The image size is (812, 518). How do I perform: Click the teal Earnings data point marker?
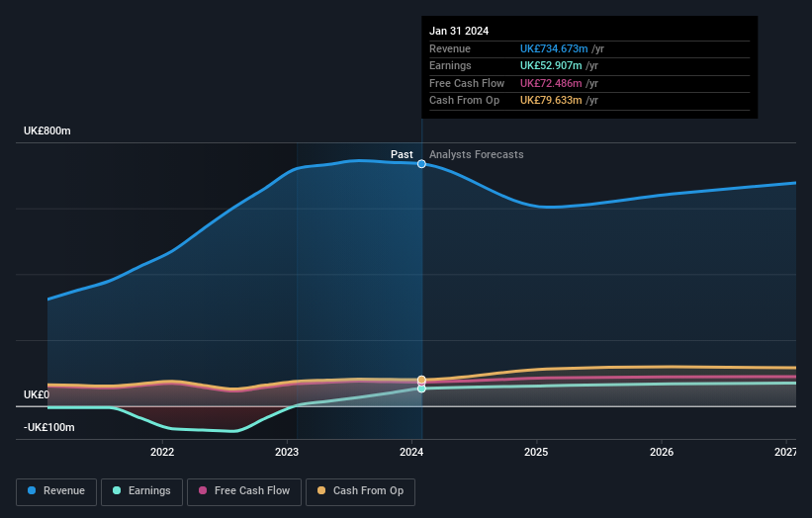tap(421, 388)
